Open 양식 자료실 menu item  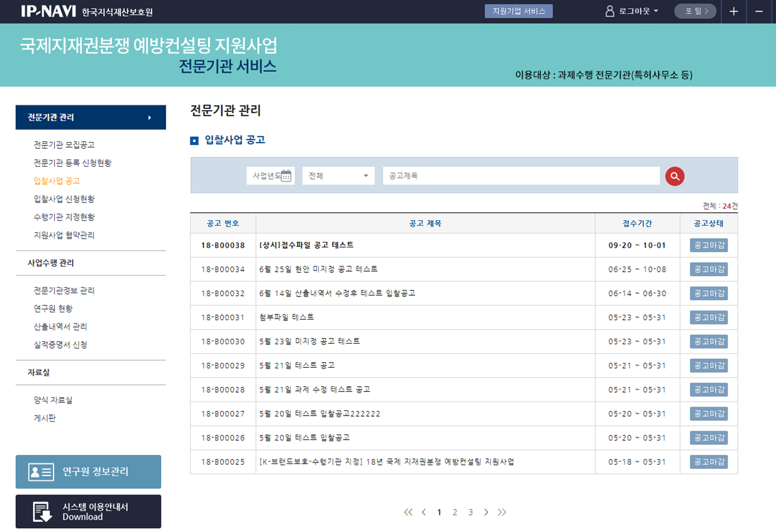tap(53, 400)
